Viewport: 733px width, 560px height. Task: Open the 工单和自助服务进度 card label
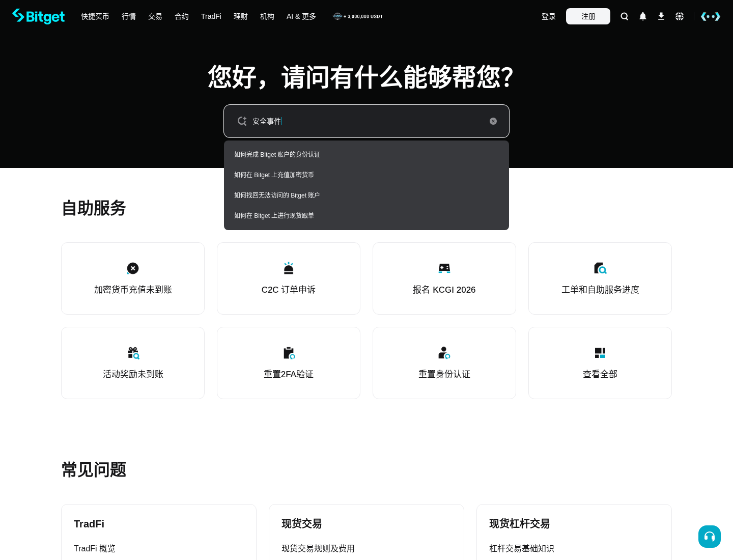(x=600, y=290)
